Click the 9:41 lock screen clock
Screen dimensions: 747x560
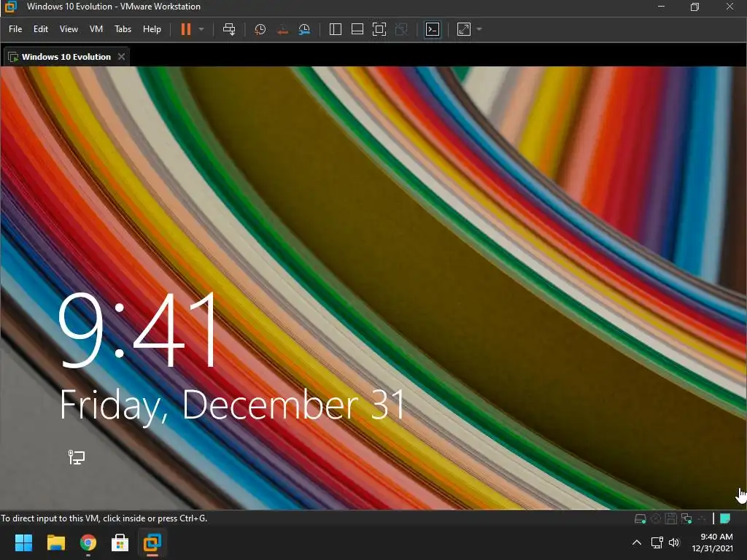tap(139, 330)
